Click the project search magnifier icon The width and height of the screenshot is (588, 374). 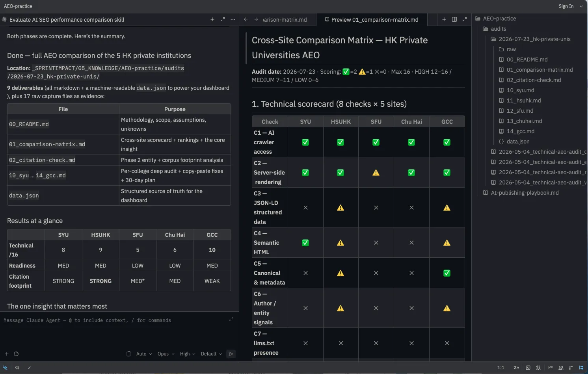pos(17,368)
